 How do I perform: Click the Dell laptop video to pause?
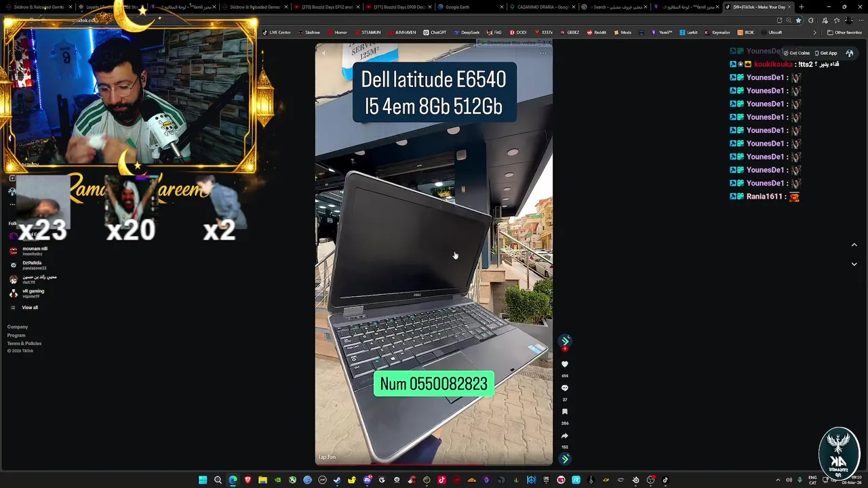[x=434, y=254]
